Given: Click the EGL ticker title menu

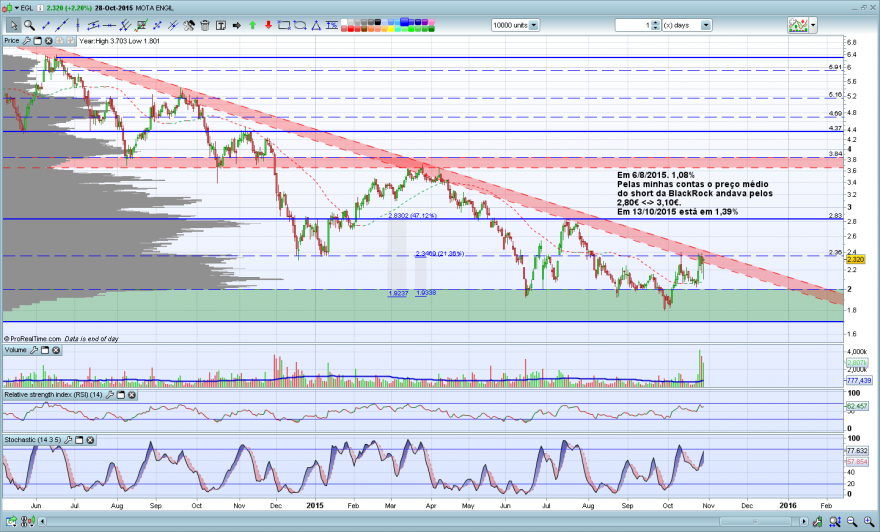Looking at the screenshot, I should (26, 8).
